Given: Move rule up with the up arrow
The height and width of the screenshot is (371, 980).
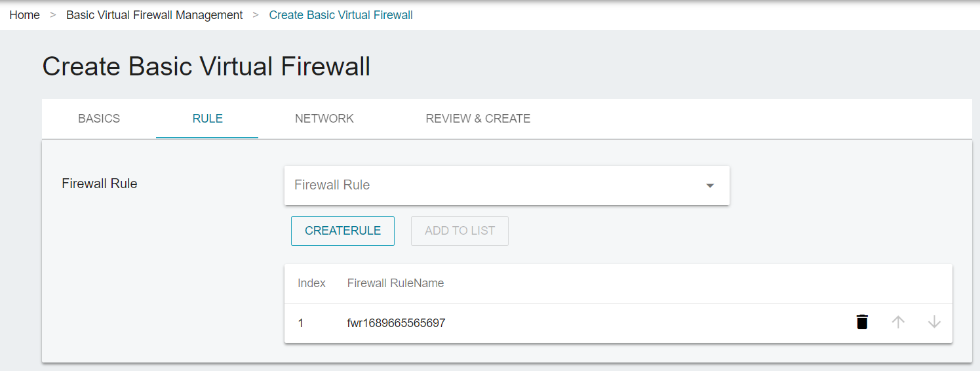Looking at the screenshot, I should click(898, 322).
